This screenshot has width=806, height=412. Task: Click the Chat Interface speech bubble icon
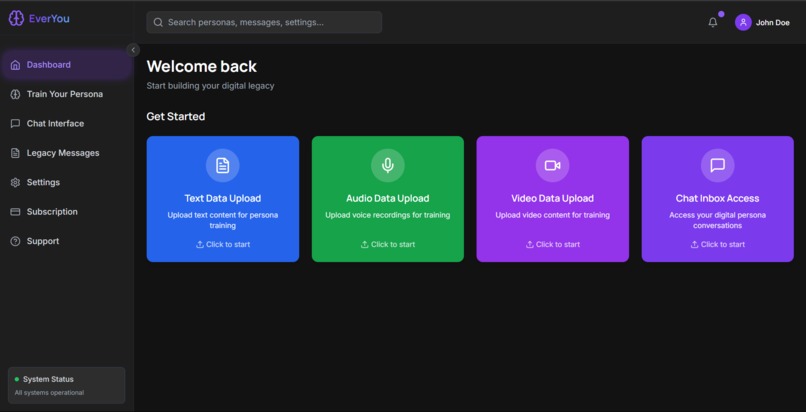click(x=15, y=124)
